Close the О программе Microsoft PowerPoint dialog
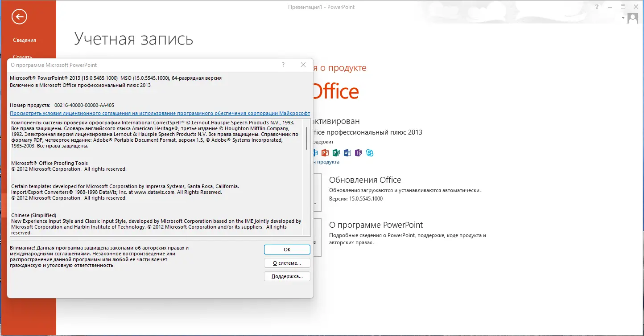Viewport: 644px width, 336px height. pyautogui.click(x=303, y=65)
